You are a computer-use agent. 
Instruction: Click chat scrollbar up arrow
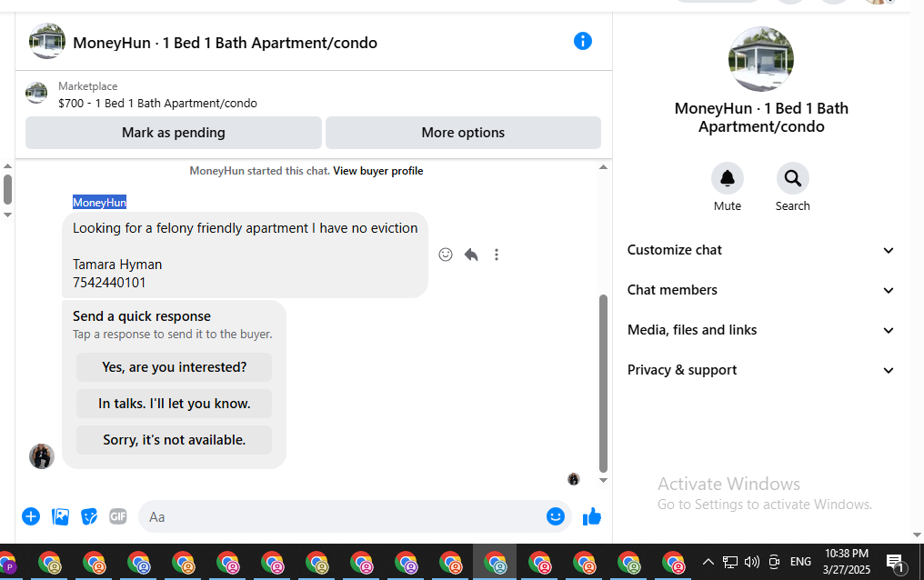(x=603, y=167)
